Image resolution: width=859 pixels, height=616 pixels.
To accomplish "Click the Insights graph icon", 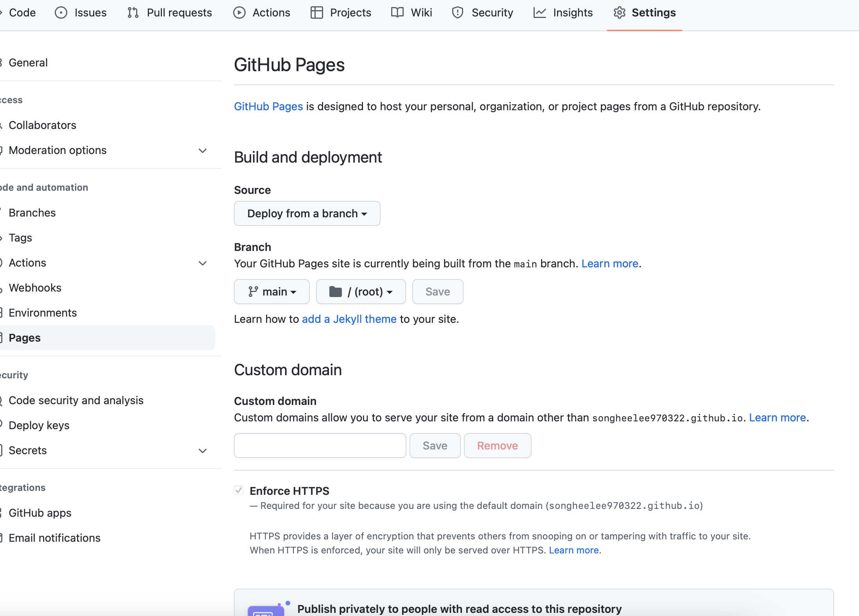I will coord(540,13).
